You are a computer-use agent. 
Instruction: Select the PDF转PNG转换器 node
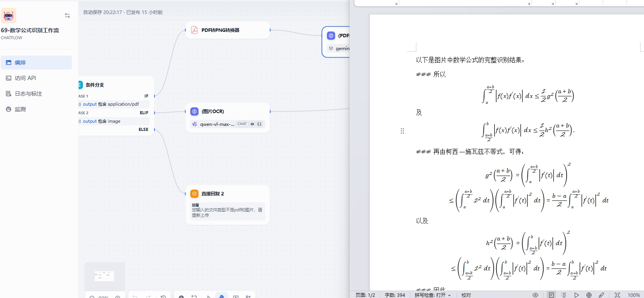pos(228,30)
